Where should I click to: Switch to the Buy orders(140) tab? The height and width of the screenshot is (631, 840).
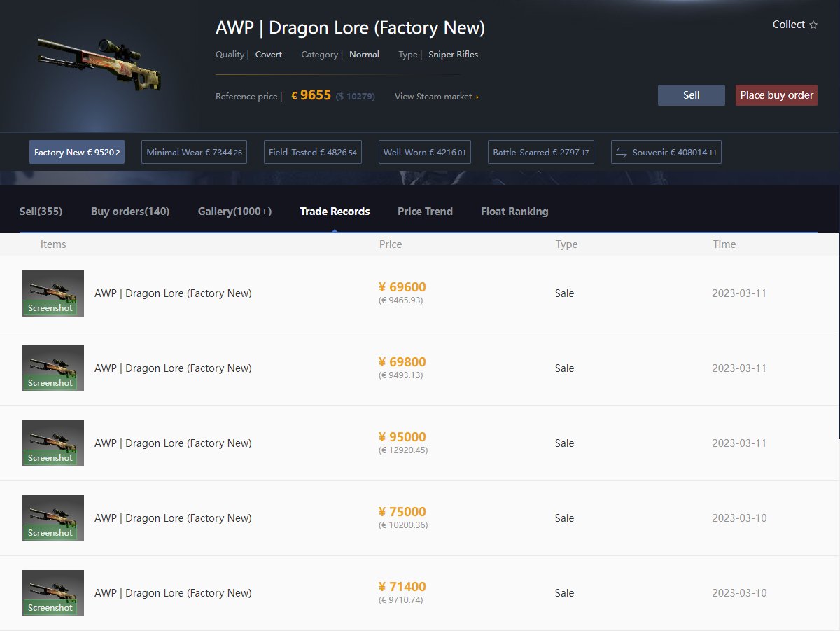click(130, 212)
